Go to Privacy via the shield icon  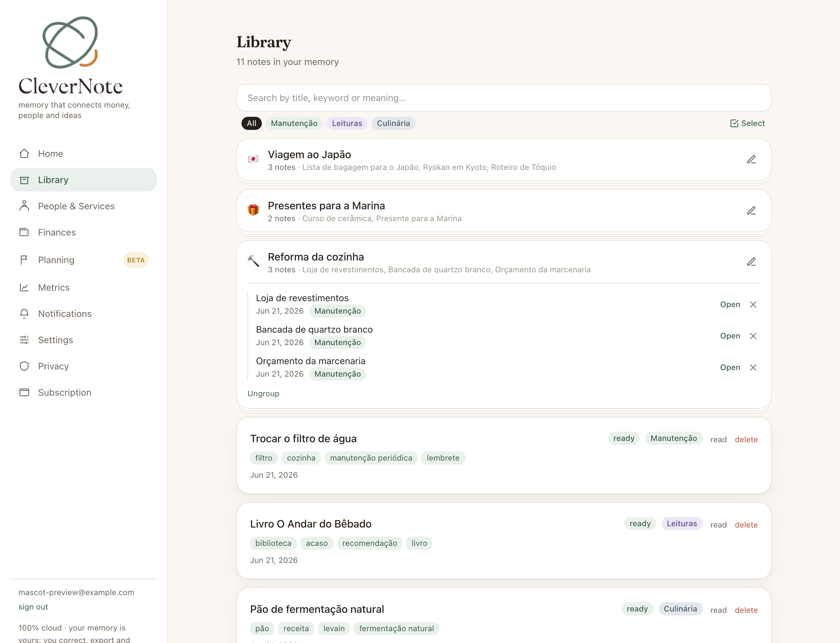[24, 366]
